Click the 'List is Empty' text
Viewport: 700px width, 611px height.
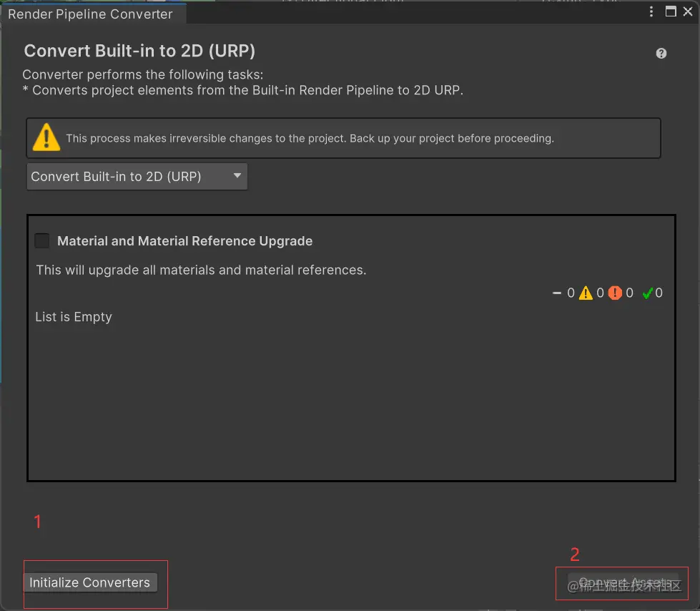pyautogui.click(x=74, y=317)
